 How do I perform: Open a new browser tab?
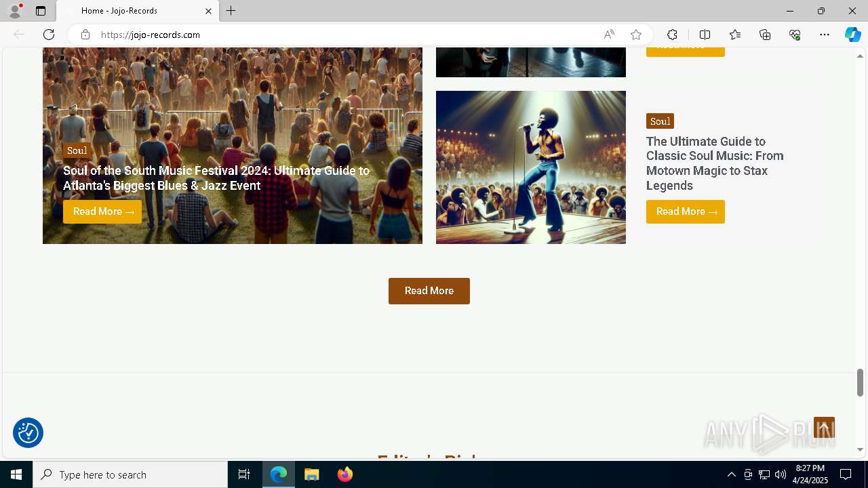[x=231, y=11]
